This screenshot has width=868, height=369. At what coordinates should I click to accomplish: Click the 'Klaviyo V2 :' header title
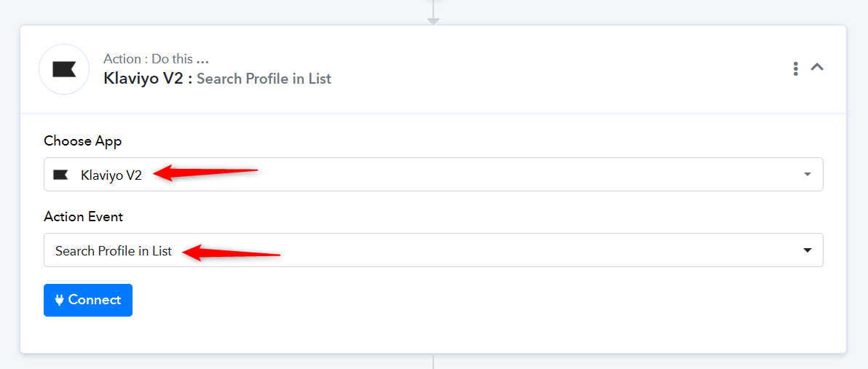148,79
